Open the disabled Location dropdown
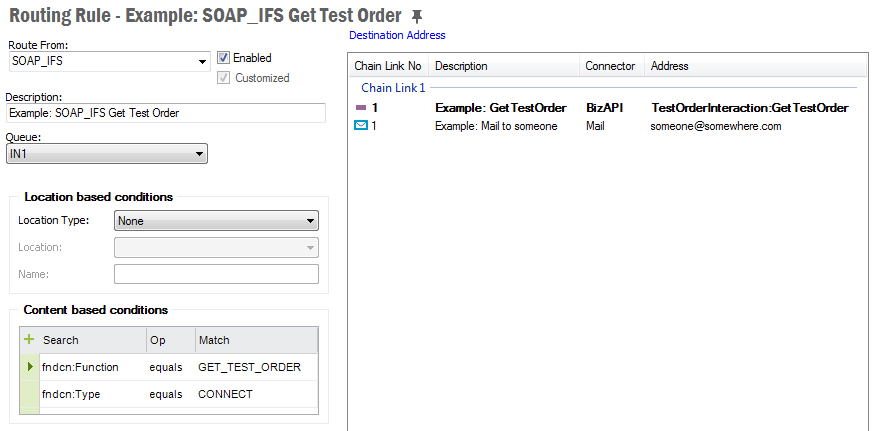The height and width of the screenshot is (431, 875). (311, 247)
